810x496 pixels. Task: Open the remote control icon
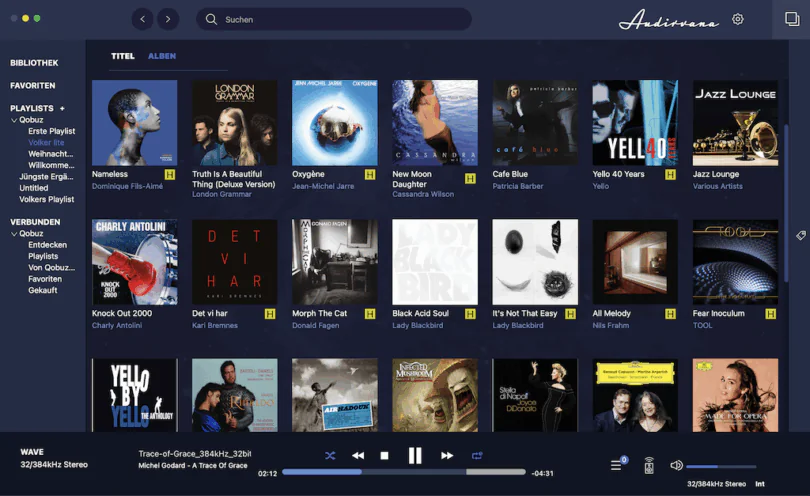pyautogui.click(x=648, y=465)
